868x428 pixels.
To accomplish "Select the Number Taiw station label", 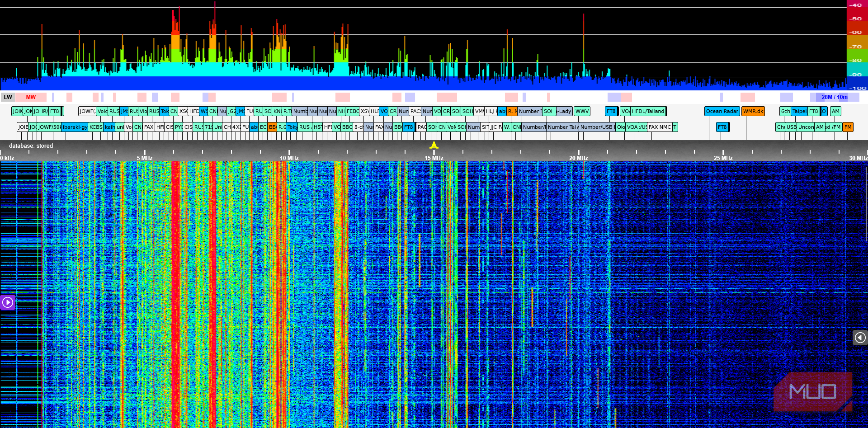I will pos(563,127).
